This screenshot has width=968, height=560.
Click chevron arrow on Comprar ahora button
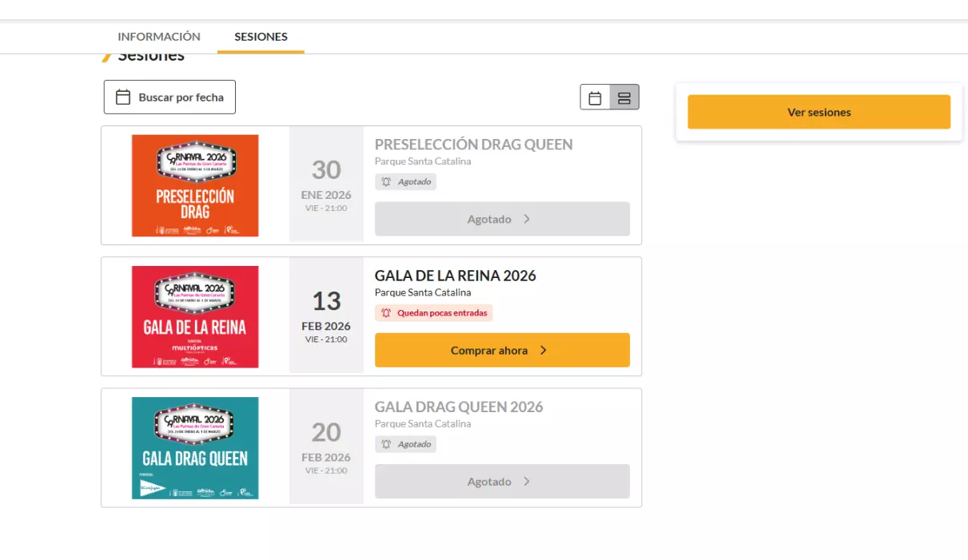coord(544,350)
